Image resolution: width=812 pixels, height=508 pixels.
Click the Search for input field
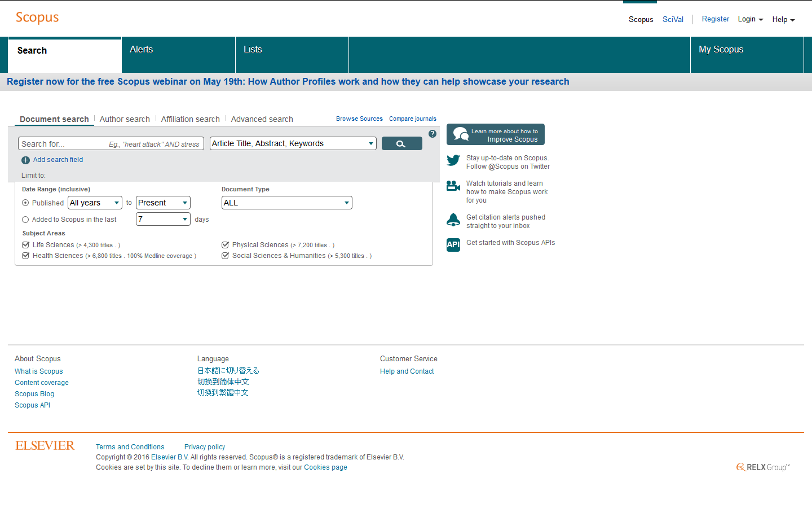(x=111, y=144)
